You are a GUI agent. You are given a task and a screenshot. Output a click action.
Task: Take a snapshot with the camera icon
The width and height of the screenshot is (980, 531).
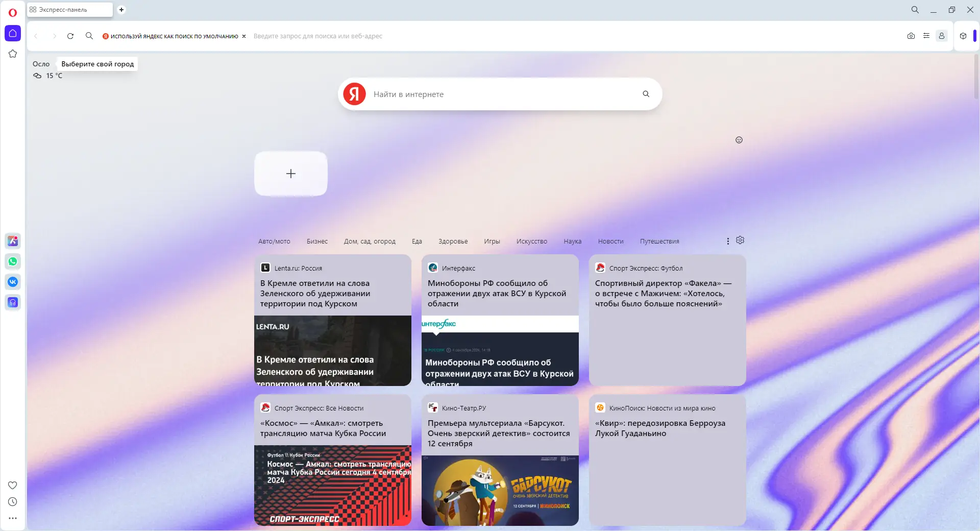coord(911,36)
